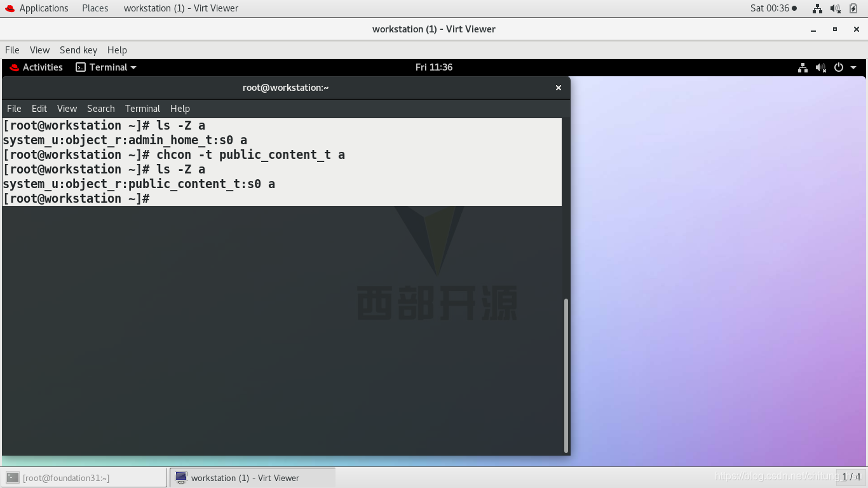Click Activities in guest top bar
The width and height of the screenshot is (868, 488).
tap(43, 67)
